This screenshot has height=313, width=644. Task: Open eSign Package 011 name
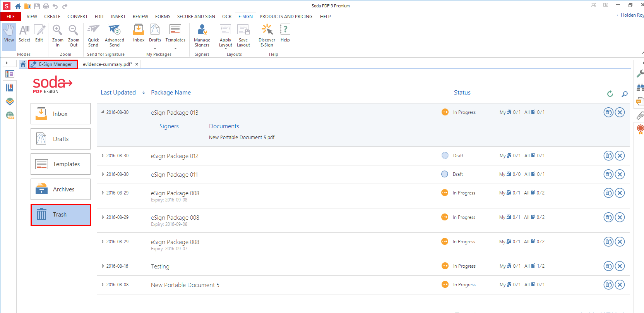(174, 175)
